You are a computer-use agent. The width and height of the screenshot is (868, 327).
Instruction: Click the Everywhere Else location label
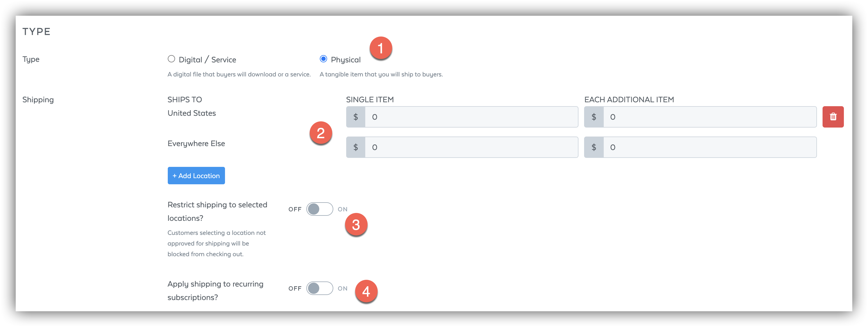196,143
